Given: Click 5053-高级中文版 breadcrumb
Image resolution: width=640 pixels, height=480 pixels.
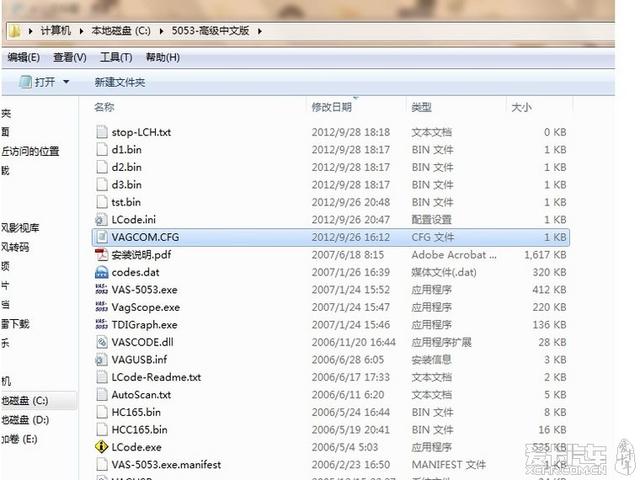Looking at the screenshot, I should [210, 31].
